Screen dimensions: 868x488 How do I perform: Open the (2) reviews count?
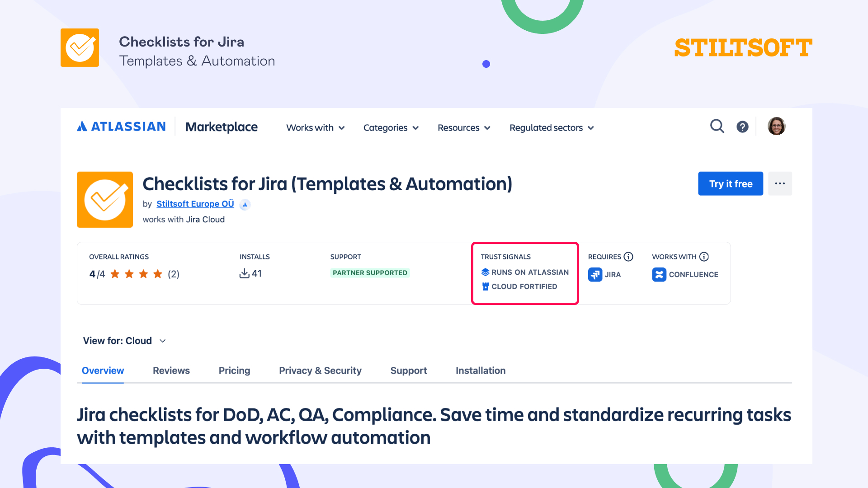tap(174, 274)
